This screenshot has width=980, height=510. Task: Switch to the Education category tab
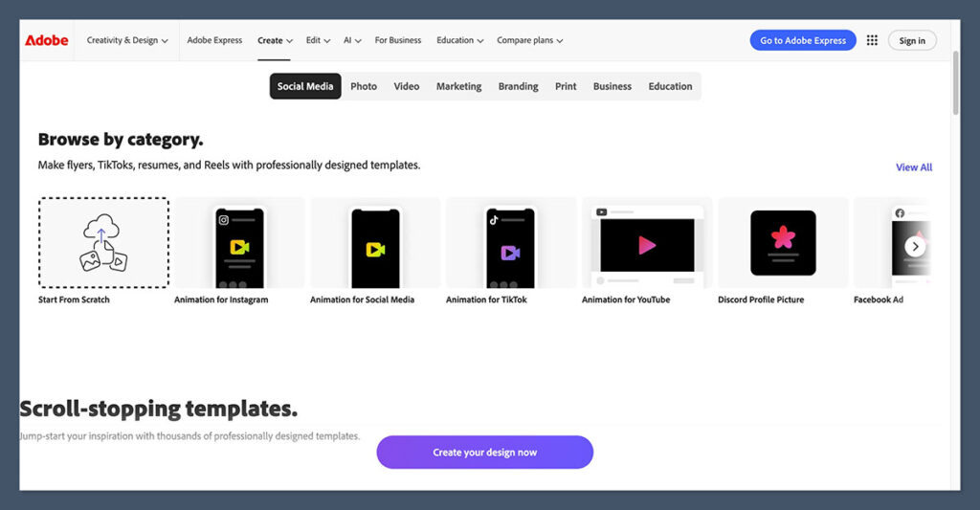[x=670, y=86]
